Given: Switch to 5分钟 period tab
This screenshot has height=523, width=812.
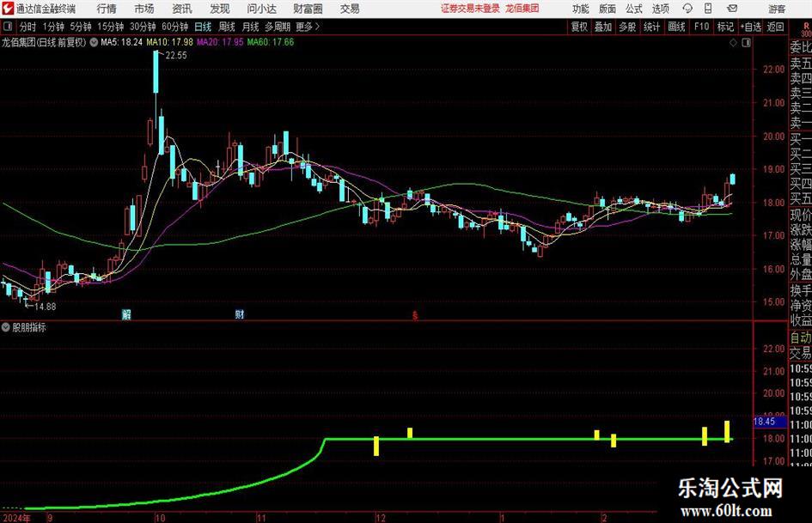Looking at the screenshot, I should pos(81,27).
